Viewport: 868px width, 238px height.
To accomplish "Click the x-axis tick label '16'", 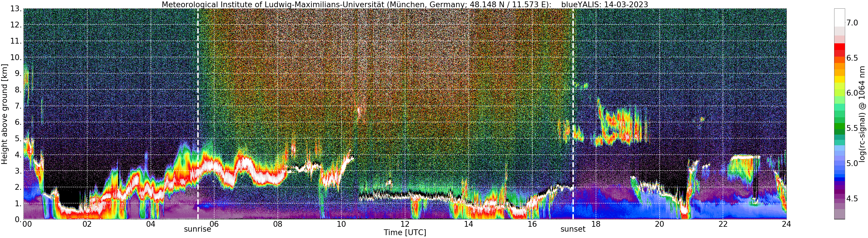I will [532, 224].
